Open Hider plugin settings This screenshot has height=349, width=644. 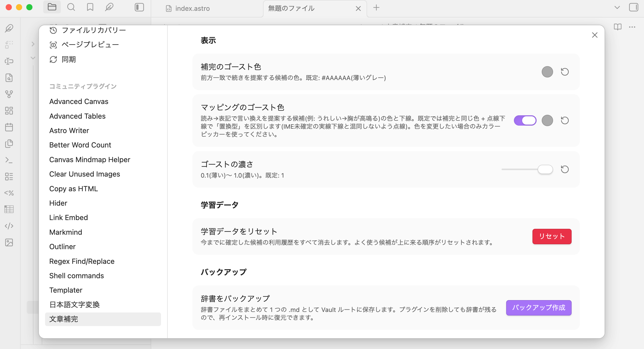coord(103,203)
